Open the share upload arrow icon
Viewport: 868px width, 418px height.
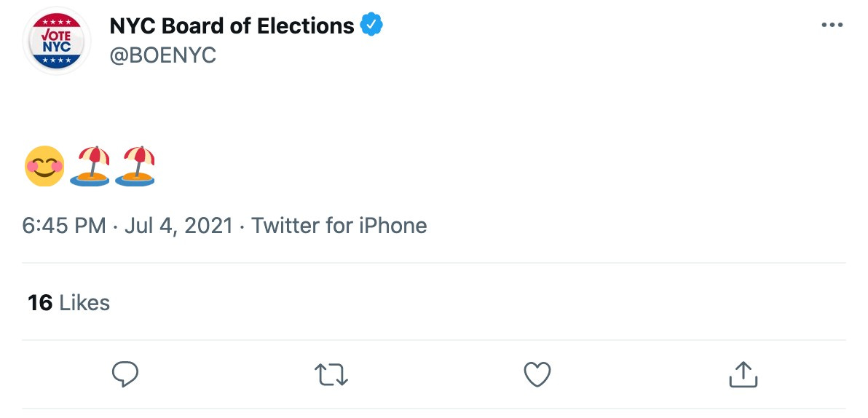point(743,374)
